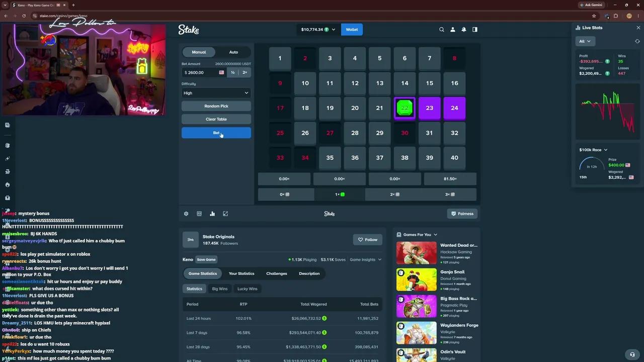Screen dimensions: 644x362
Task: Switch to Auto betting mode
Action: point(233,52)
